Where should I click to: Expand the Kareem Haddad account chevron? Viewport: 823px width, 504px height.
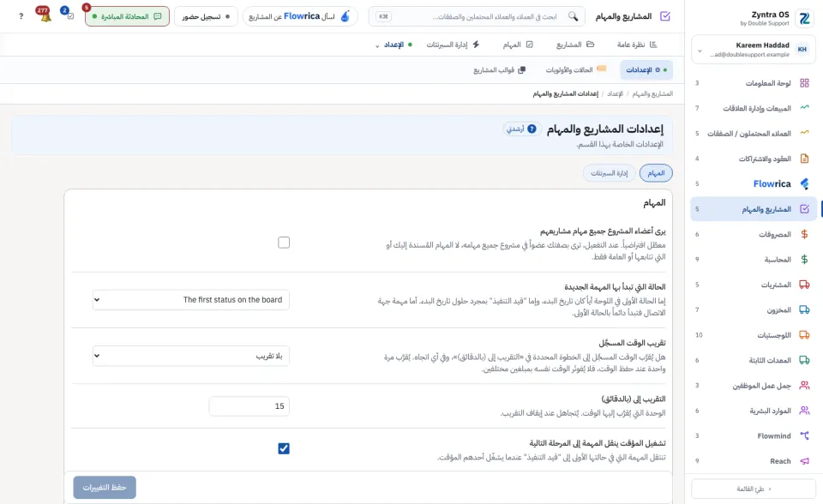700,51
